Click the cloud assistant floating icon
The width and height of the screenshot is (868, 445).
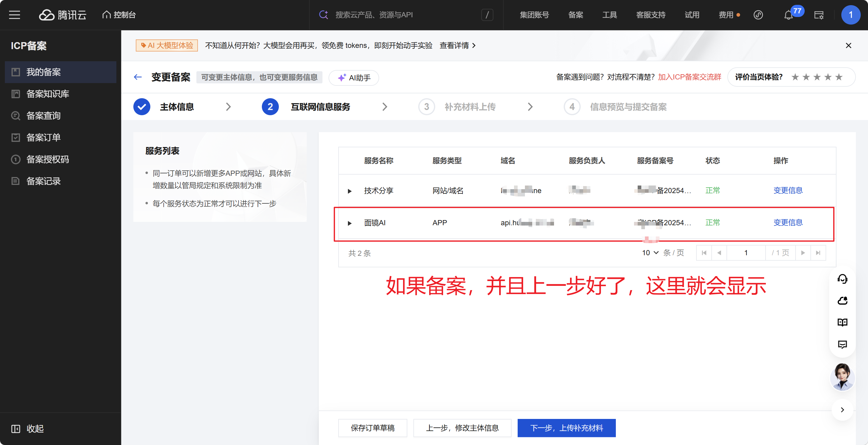pos(843,300)
